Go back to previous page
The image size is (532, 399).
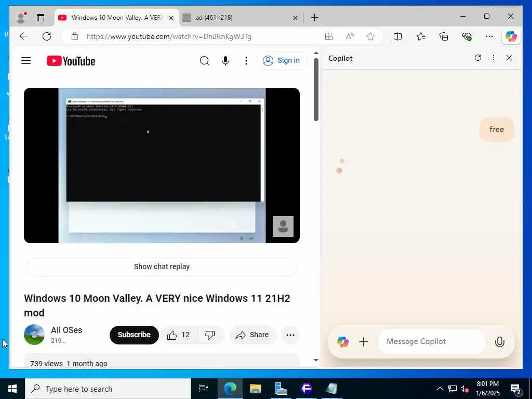[x=24, y=36]
